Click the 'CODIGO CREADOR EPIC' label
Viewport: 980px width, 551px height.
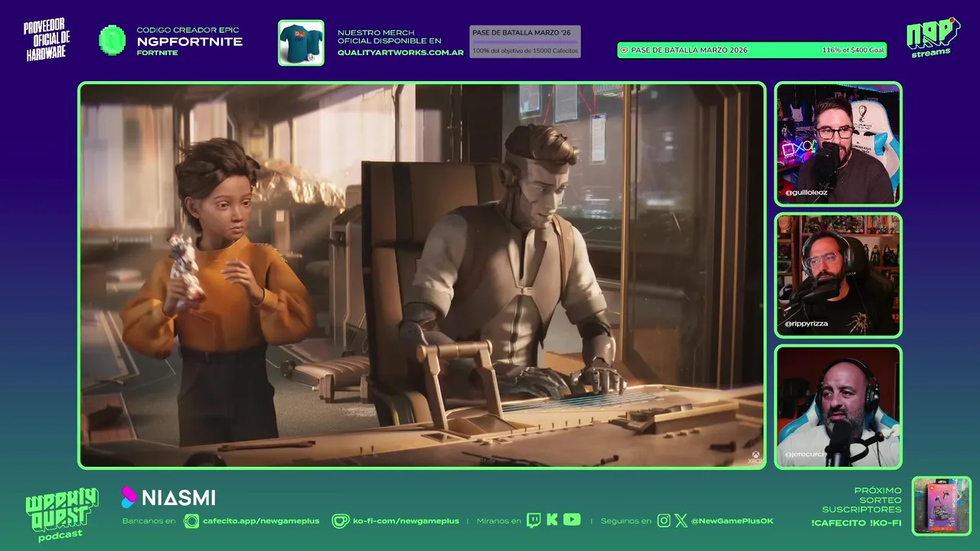188,30
